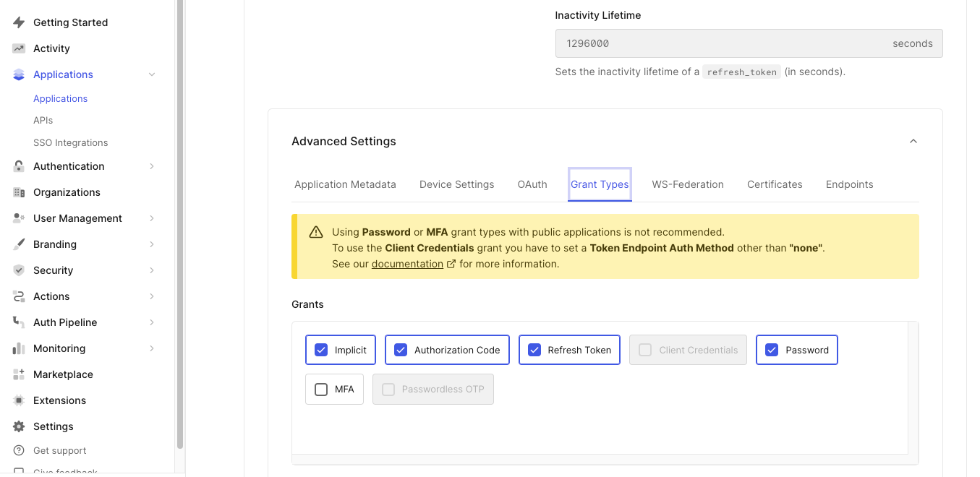Click the Getting Started lightning icon
The width and height of the screenshot is (980, 477).
pyautogui.click(x=19, y=22)
